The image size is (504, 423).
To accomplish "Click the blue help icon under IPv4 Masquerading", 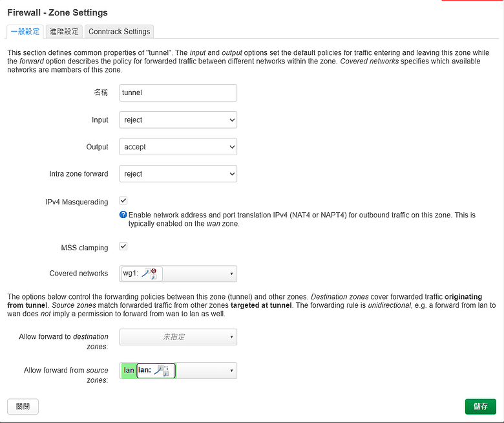I will 123,215.
